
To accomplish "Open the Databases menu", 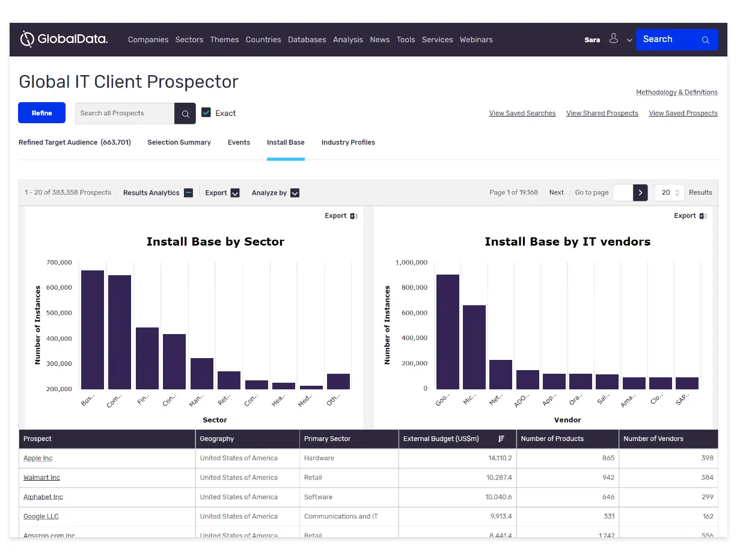I will (x=307, y=40).
